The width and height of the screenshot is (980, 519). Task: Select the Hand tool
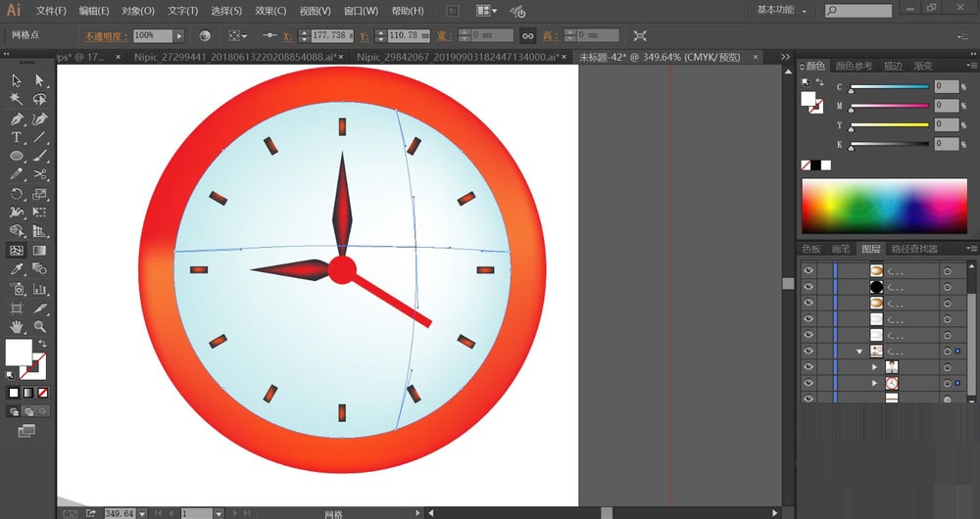pos(17,327)
